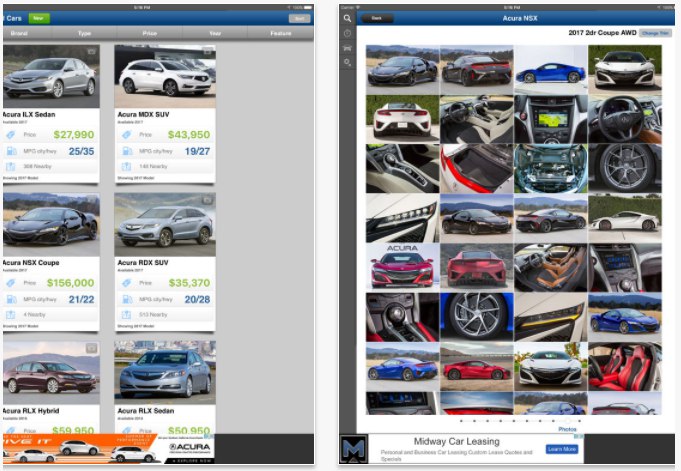Open the maroon Acura RLX Hybrid car photo
Image resolution: width=681 pixels, height=471 pixels.
click(51, 373)
